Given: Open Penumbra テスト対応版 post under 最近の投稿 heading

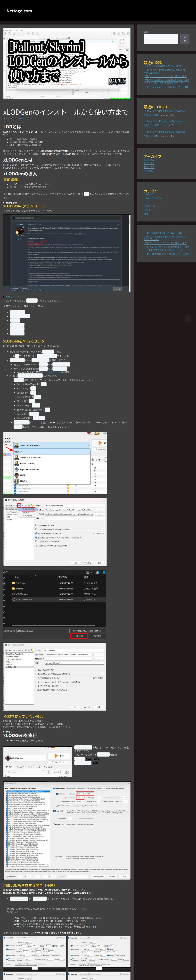Looking at the screenshot, I should (x=166, y=87).
